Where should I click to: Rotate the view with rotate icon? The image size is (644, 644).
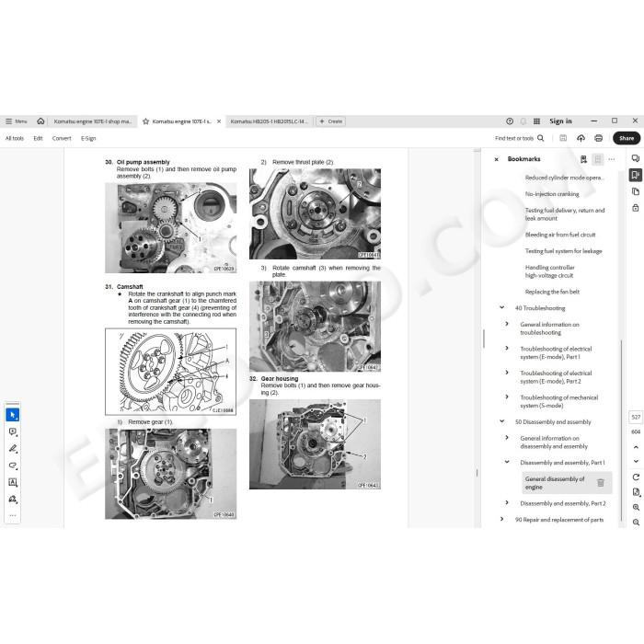pyautogui.click(x=636, y=477)
